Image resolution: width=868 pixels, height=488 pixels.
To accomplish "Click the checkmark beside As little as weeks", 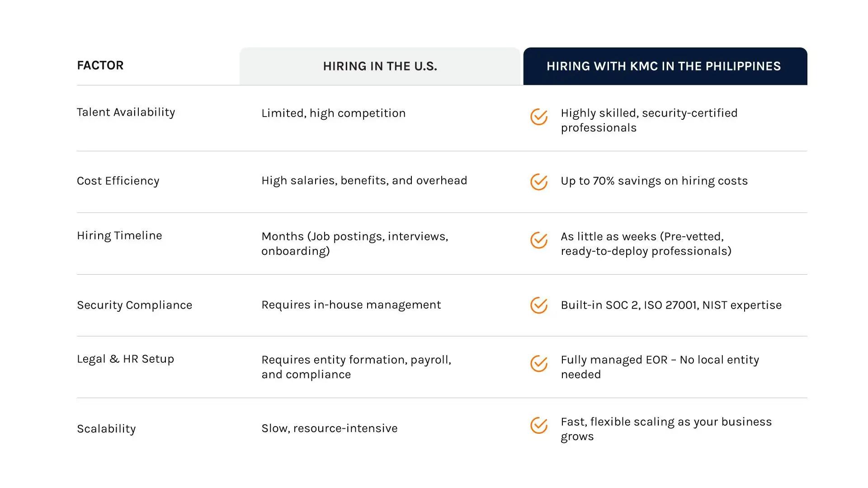I will (538, 240).
